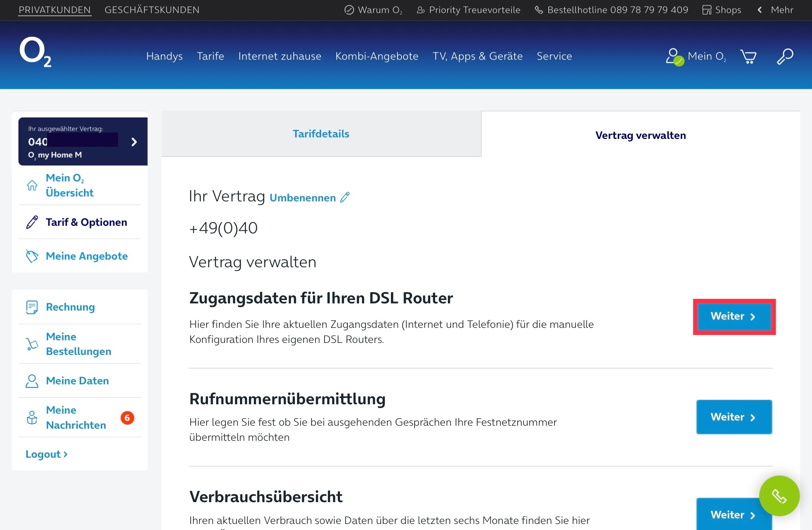
Task: Click the home icon for Mein O2 Übersicht
Action: [x=32, y=185]
